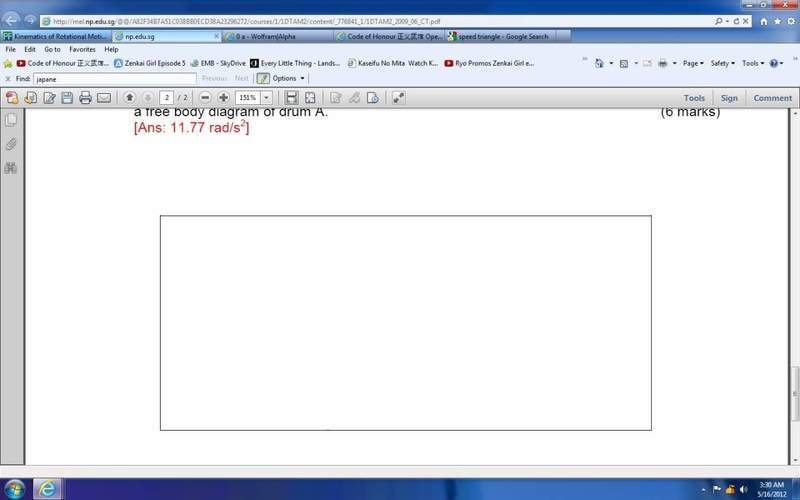Viewport: 800px width, 500px height.
Task: Click the add sticky note icon
Action: click(x=336, y=97)
